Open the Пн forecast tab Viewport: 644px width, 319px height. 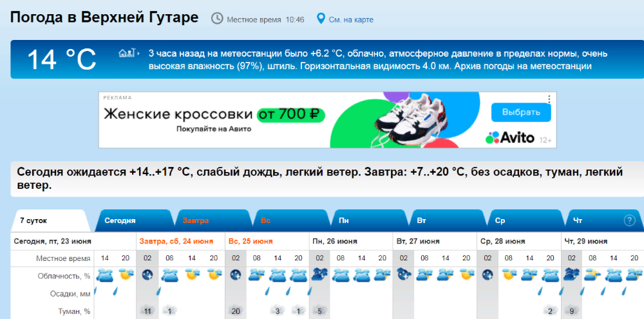click(x=344, y=220)
